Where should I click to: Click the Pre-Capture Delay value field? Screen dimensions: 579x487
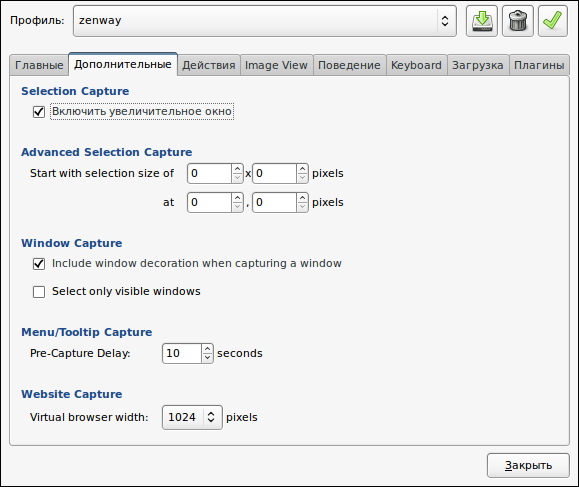[x=182, y=353]
